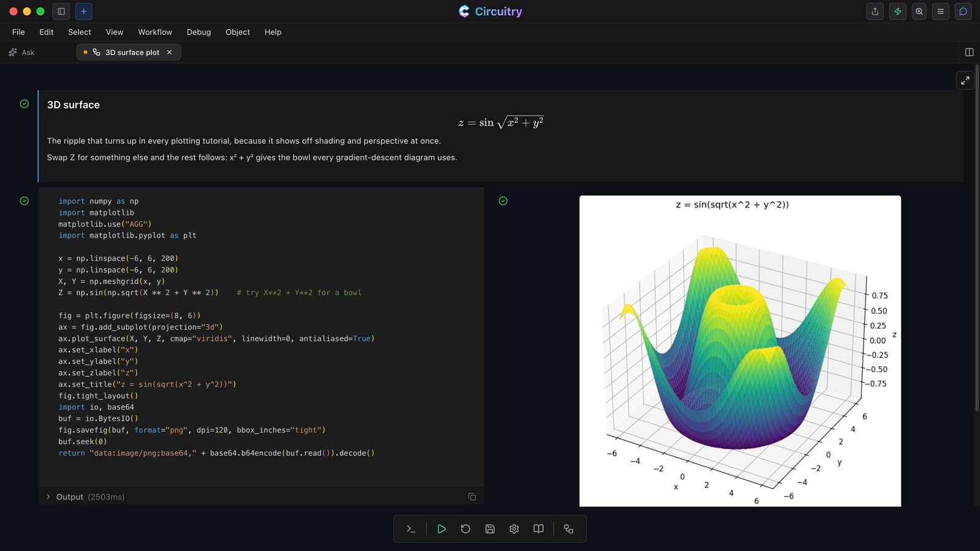Click the status check beside the plot output

coord(503,201)
